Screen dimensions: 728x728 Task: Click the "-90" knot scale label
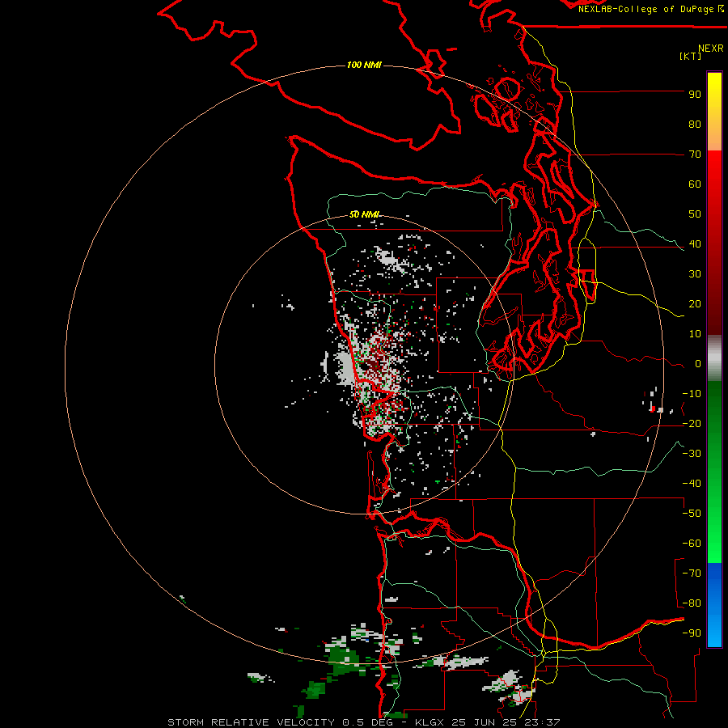[692, 633]
